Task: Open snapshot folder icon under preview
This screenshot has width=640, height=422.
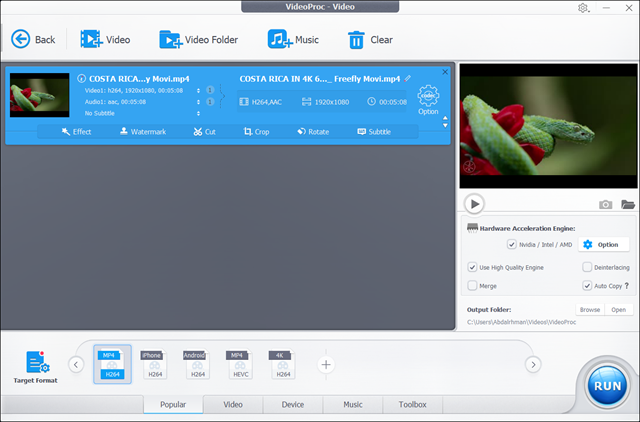Action: [628, 204]
